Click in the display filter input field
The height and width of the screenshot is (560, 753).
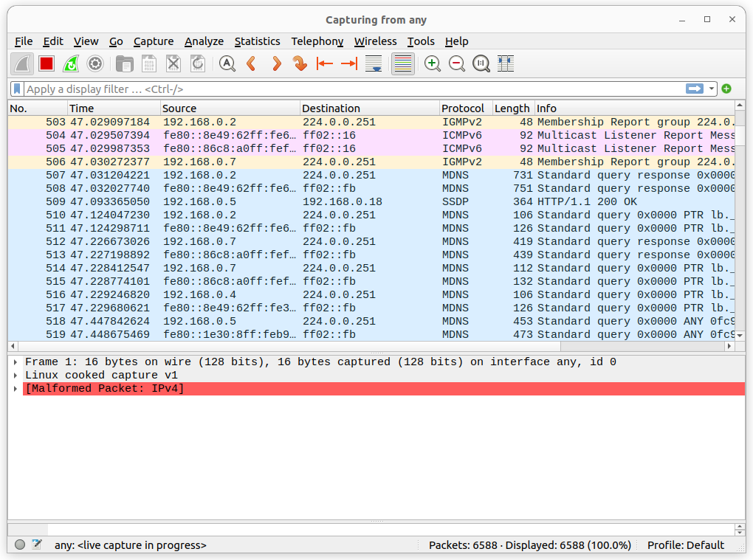click(x=353, y=89)
